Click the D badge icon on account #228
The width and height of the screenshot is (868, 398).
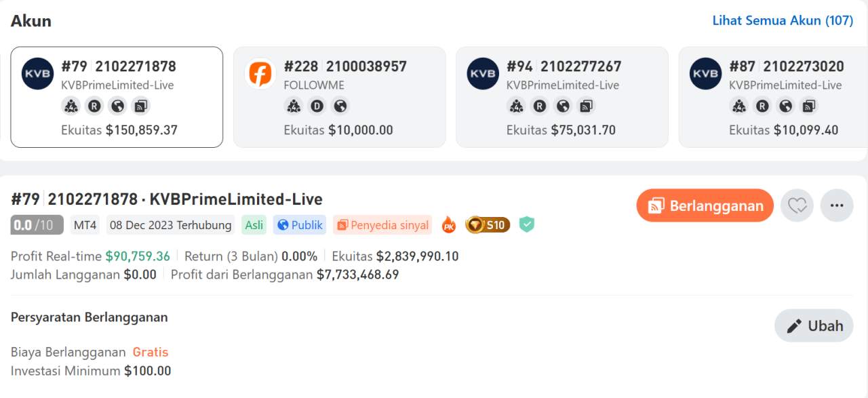(x=317, y=106)
